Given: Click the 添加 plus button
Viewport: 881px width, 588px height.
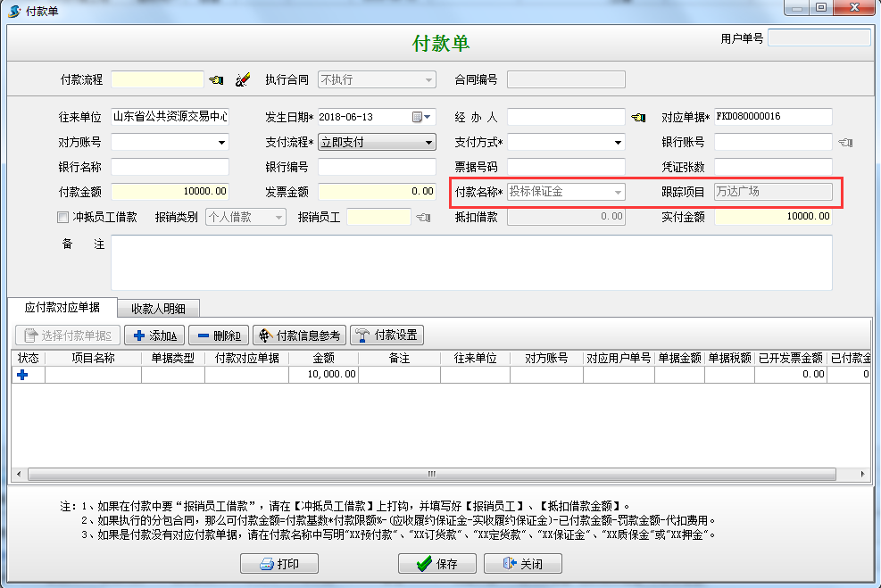Looking at the screenshot, I should click(154, 335).
